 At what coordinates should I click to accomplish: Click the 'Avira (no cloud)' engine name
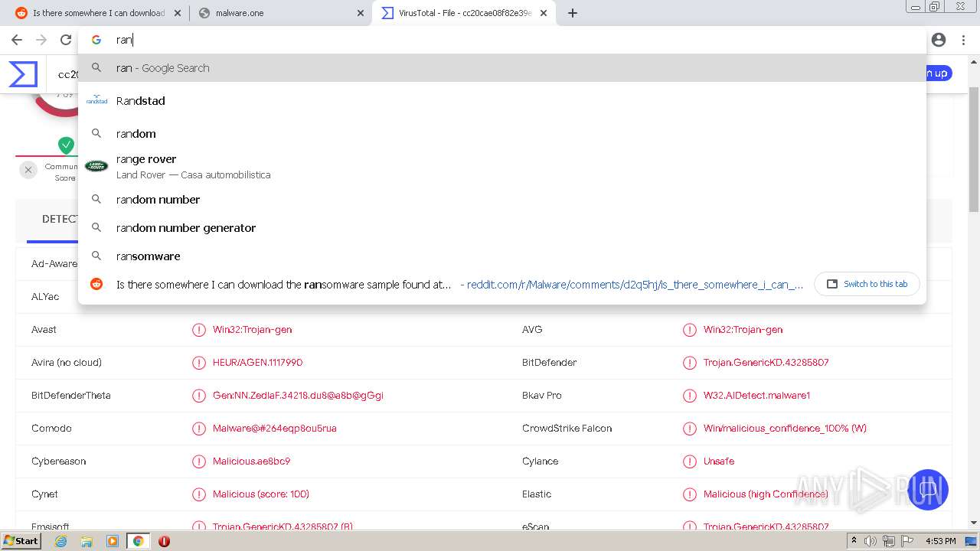coord(67,363)
